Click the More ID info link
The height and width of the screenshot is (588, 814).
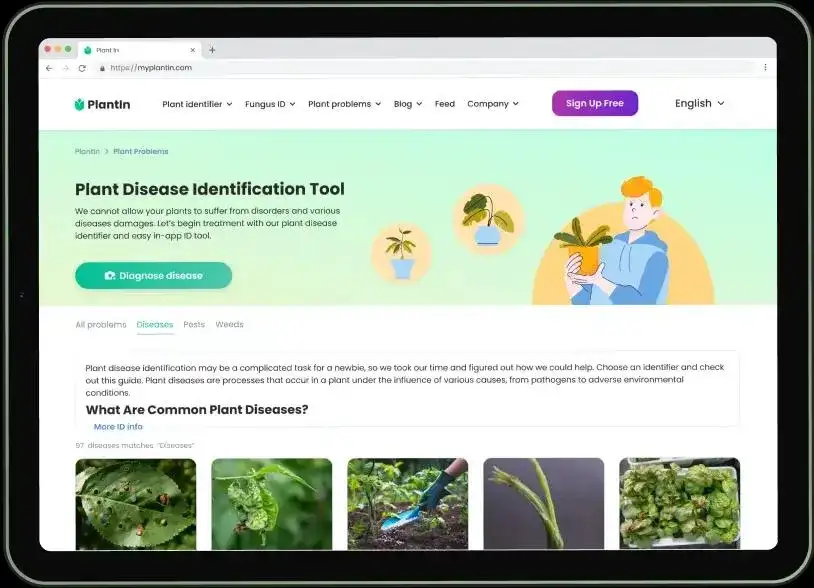118,427
